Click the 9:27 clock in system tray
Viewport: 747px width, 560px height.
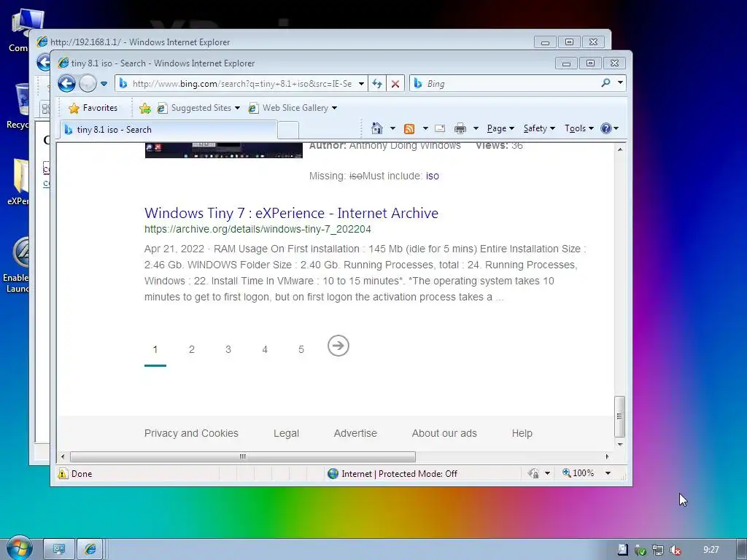(711, 550)
